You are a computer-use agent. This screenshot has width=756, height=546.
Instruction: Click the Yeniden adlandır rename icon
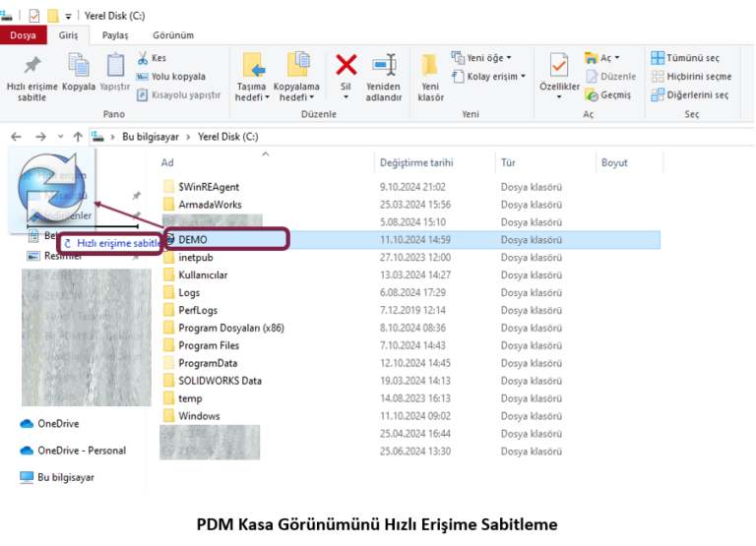click(x=384, y=66)
